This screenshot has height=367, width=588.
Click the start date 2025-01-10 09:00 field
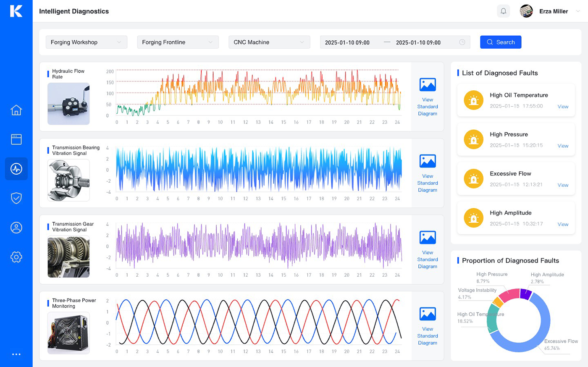[347, 42]
